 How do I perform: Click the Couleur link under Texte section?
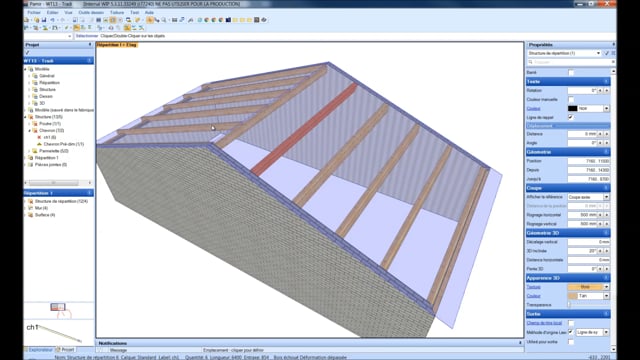533,109
